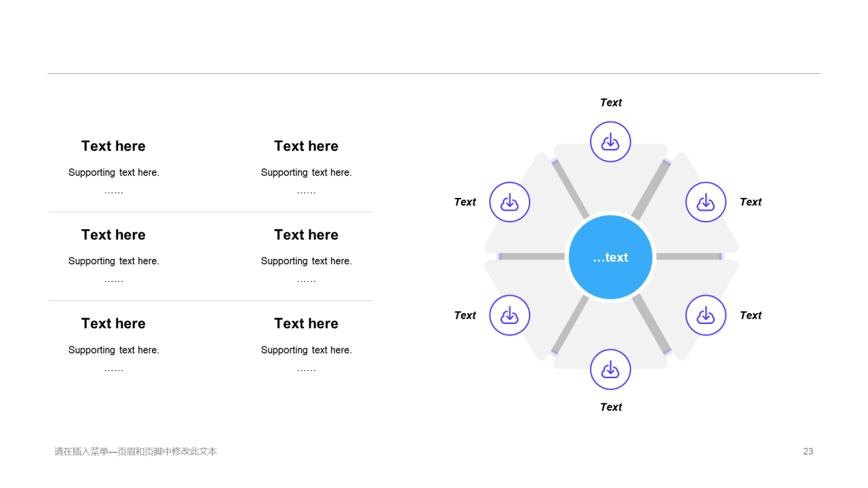Image resolution: width=868 pixels, height=488 pixels.
Task: Click the Chinese footer text placeholder
Action: [136, 451]
